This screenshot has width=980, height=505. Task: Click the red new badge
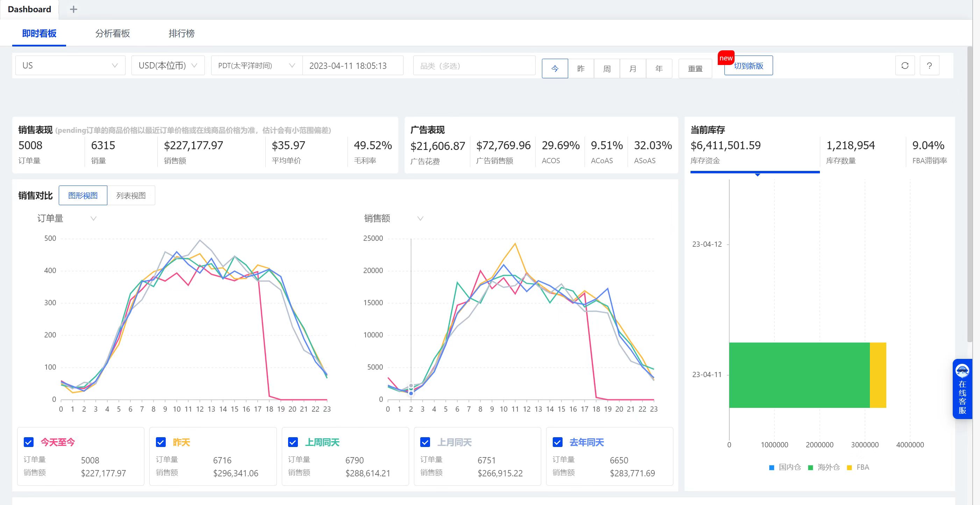tap(725, 58)
